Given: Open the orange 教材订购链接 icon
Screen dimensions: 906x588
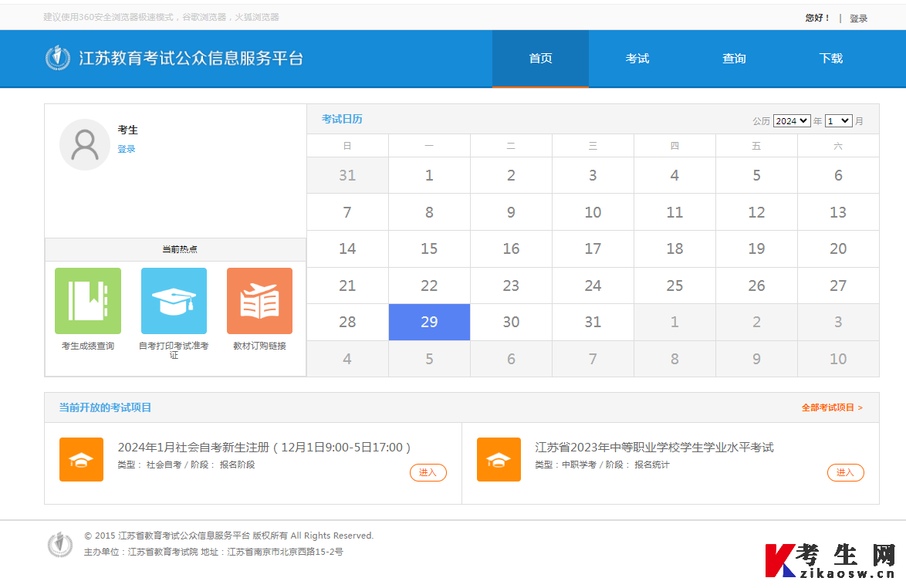Looking at the screenshot, I should (x=259, y=301).
